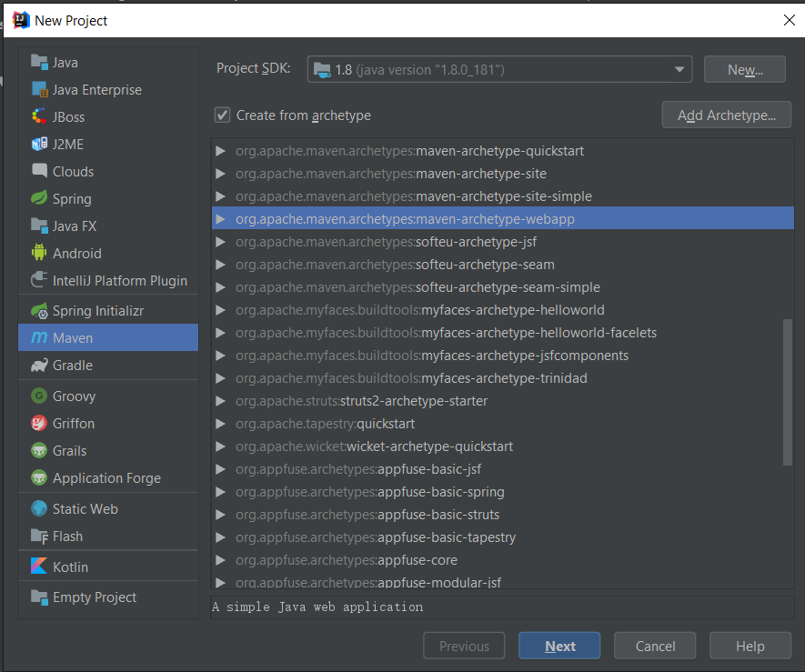The width and height of the screenshot is (805, 672).
Task: Choose the Gradle elephant icon
Action: [38, 366]
